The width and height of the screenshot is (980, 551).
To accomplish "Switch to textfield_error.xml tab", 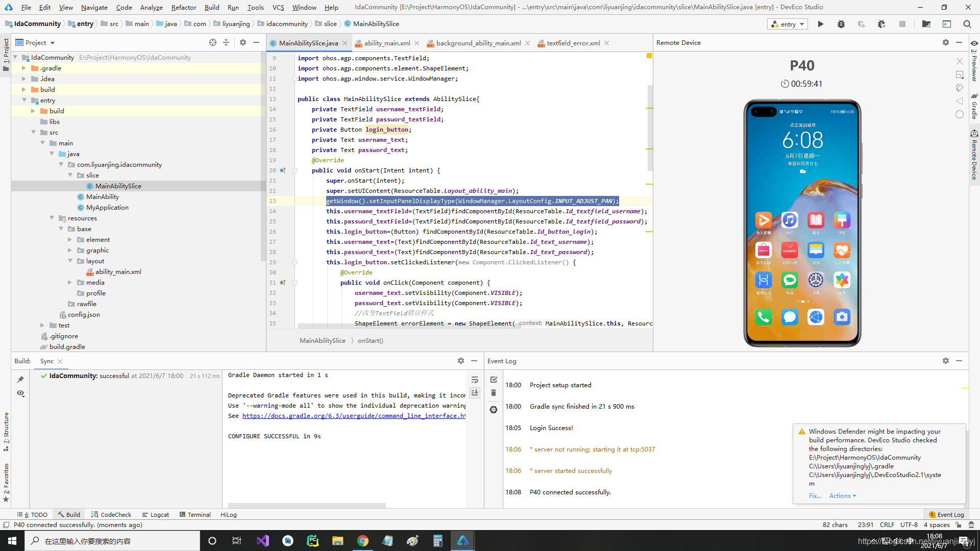I will tap(573, 43).
